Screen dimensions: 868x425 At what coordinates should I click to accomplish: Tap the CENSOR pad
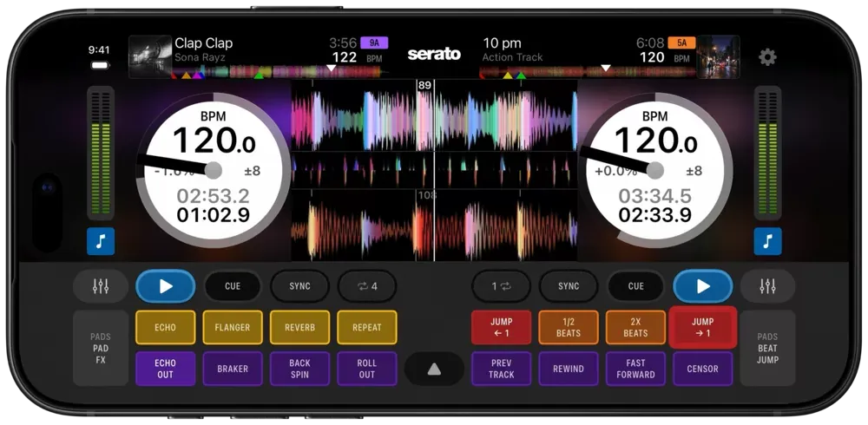[x=703, y=369]
